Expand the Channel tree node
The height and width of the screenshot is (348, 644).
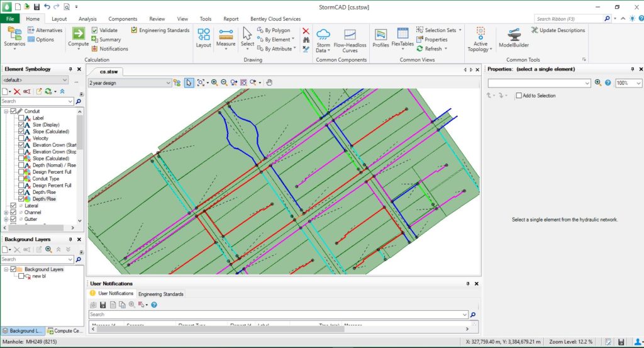[6, 213]
